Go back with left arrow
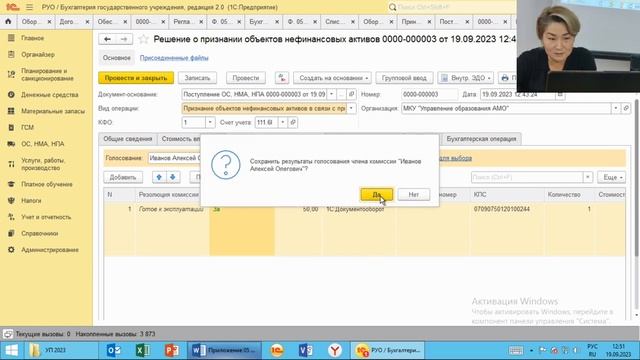 (x=107, y=39)
